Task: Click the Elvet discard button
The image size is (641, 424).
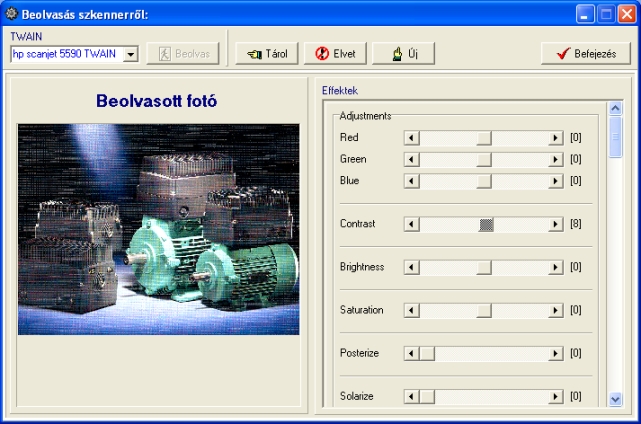Action: pyautogui.click(x=335, y=54)
